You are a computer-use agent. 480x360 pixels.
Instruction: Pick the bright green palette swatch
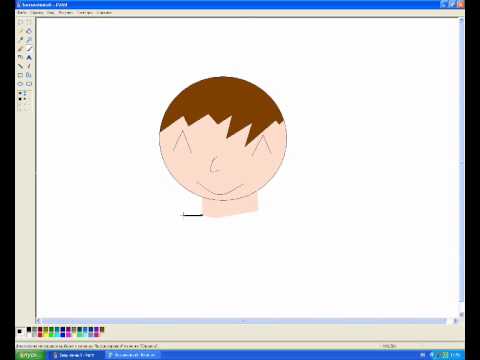click(51, 335)
